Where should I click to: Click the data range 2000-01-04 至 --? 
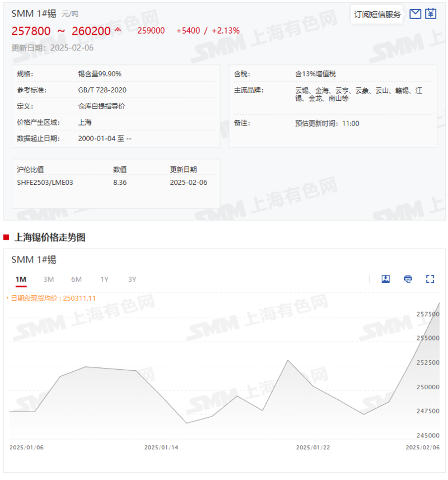click(105, 139)
